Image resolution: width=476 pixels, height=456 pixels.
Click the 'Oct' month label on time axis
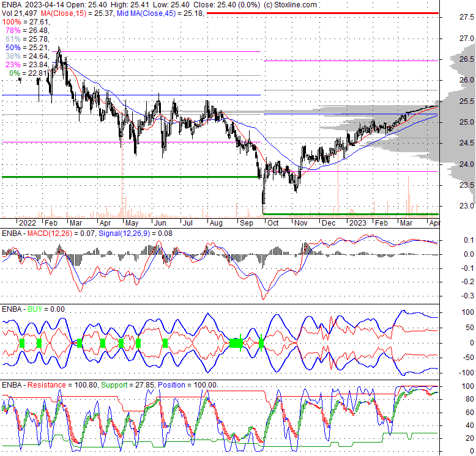pyautogui.click(x=273, y=223)
